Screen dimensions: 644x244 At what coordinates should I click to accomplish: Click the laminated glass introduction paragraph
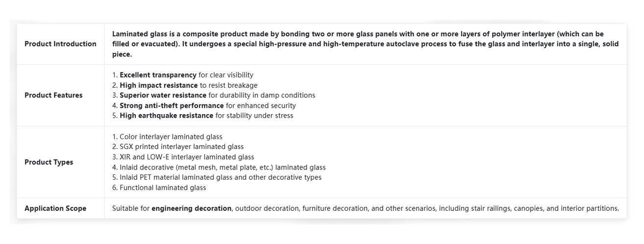coord(365,44)
